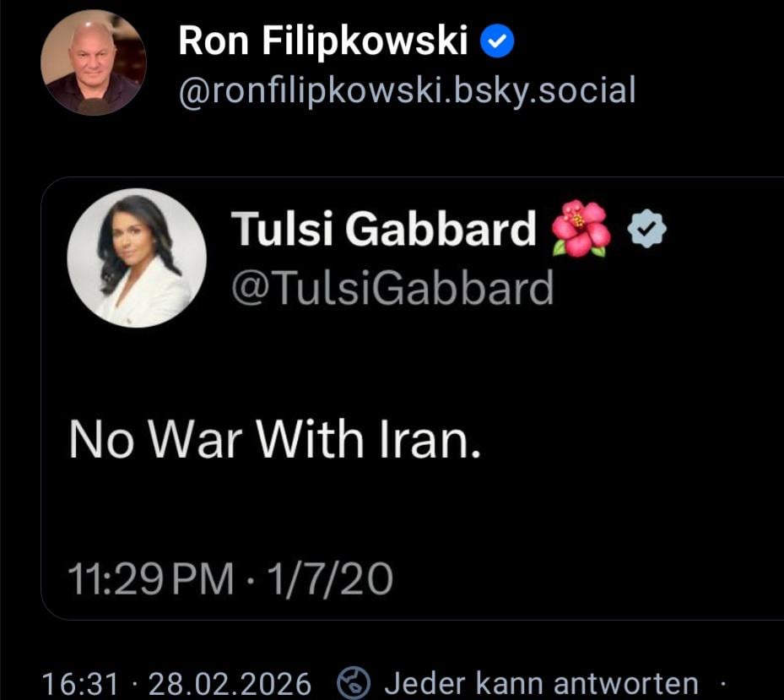Click the 16:31 post time
Image resolution: width=784 pixels, height=700 pixels.
click(80, 683)
